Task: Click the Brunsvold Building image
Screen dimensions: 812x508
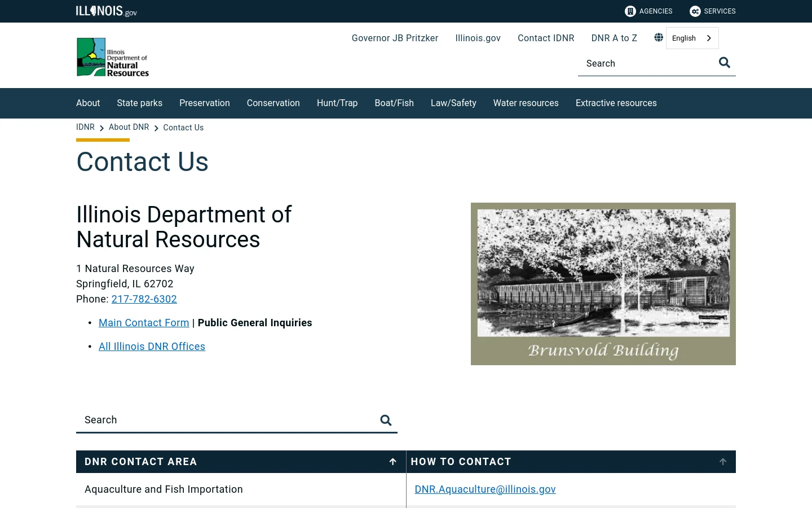Action: [603, 284]
